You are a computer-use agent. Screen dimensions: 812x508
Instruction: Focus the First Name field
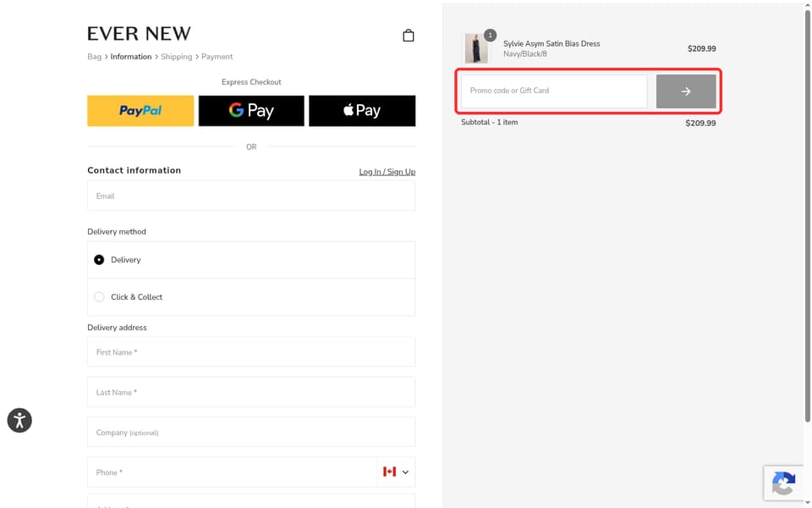tap(251, 352)
